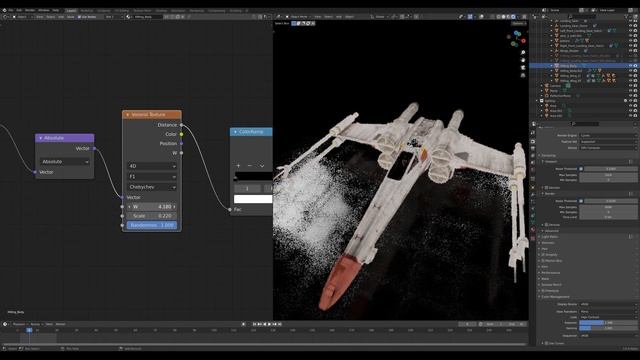Screen dimensions: 640x360
Task: Remove color stop with ColorRamp minus button
Action: 249,166
